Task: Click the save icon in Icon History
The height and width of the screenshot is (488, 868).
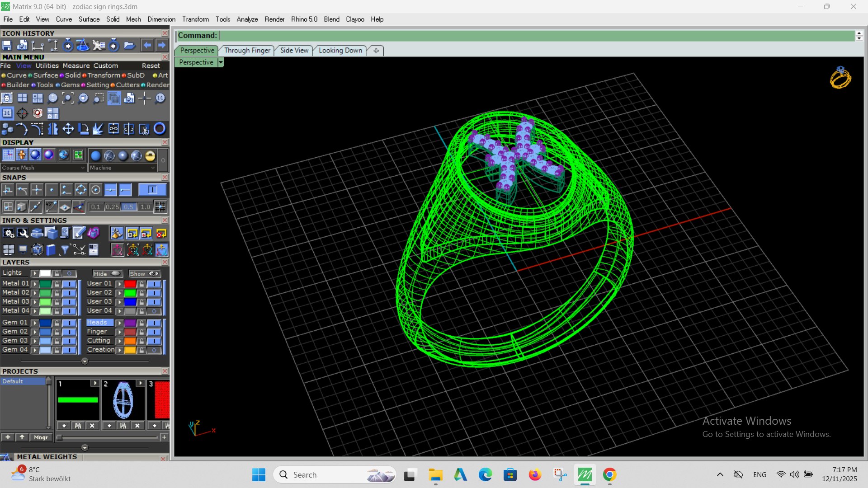Action: (x=7, y=45)
